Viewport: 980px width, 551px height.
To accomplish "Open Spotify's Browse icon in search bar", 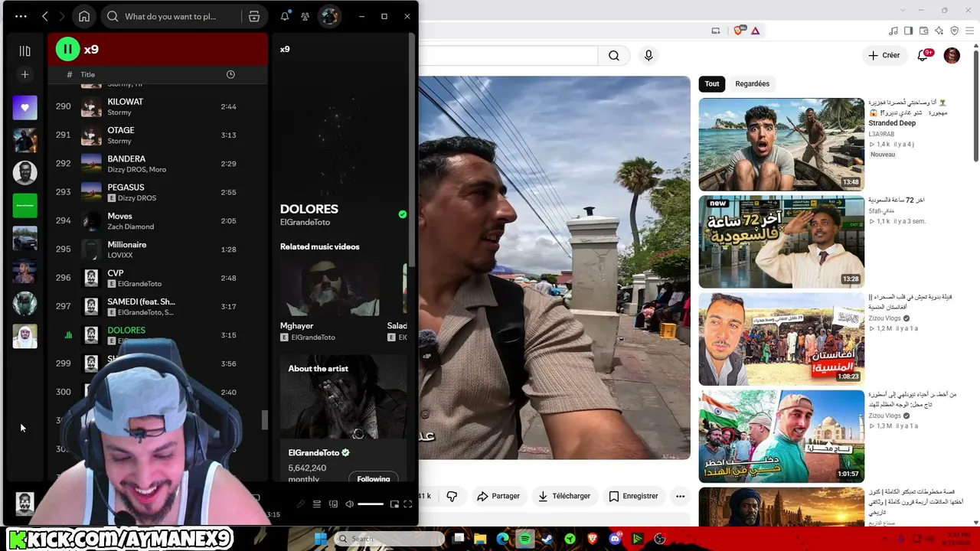I will point(254,16).
